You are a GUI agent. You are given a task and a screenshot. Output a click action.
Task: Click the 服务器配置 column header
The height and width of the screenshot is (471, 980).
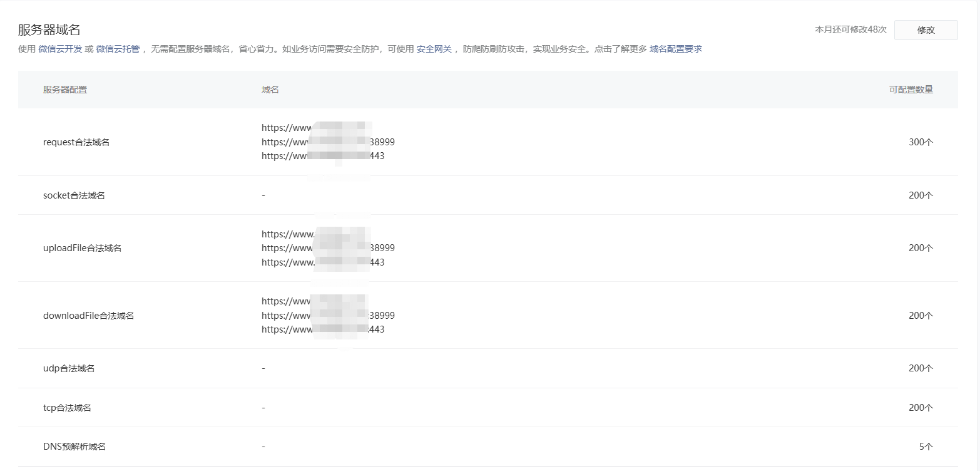64,90
